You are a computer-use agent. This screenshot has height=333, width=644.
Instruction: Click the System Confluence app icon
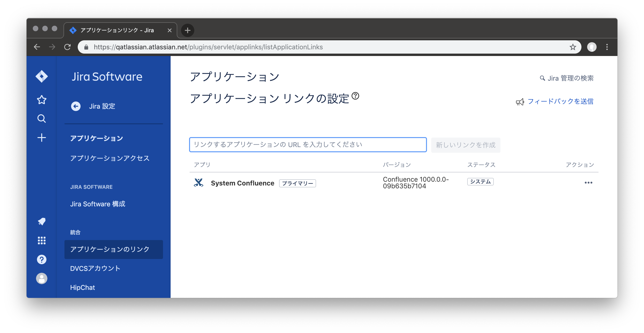coord(199,183)
